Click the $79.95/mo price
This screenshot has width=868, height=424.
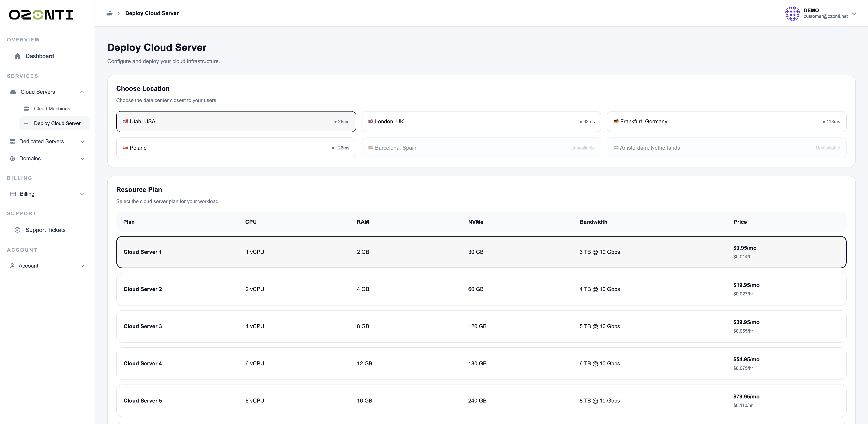point(746,396)
